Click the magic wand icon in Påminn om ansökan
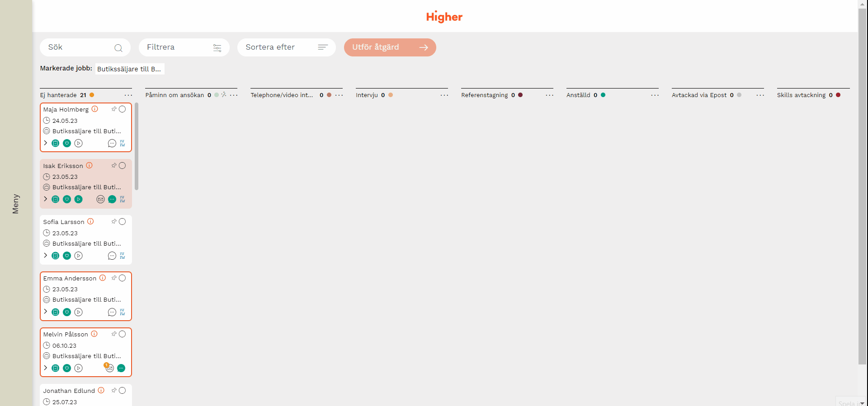 [x=224, y=95]
